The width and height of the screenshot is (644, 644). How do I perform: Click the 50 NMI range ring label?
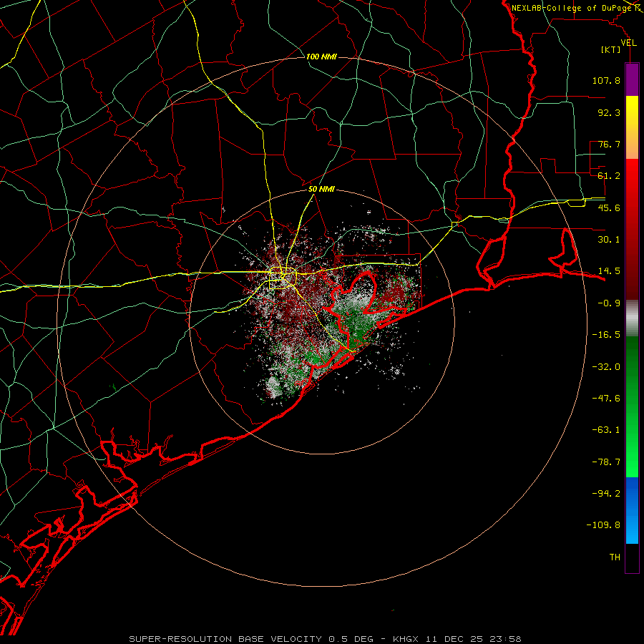click(x=321, y=189)
